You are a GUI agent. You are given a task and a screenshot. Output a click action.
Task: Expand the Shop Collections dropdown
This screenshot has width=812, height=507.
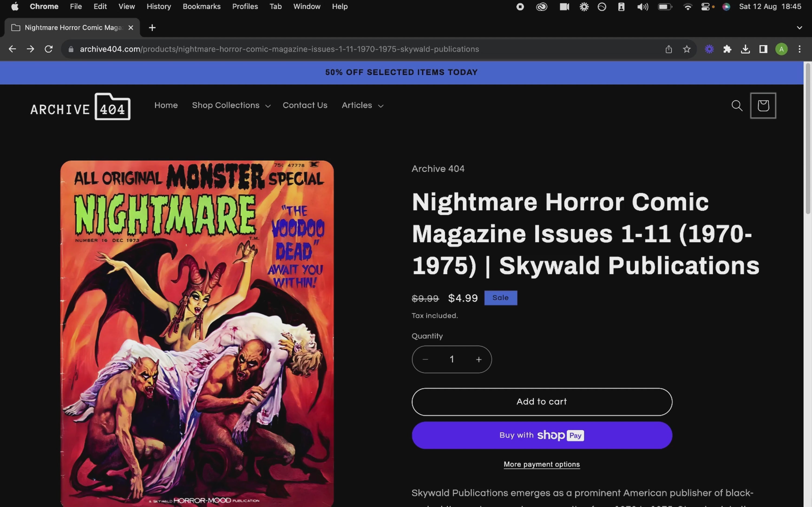click(x=231, y=105)
